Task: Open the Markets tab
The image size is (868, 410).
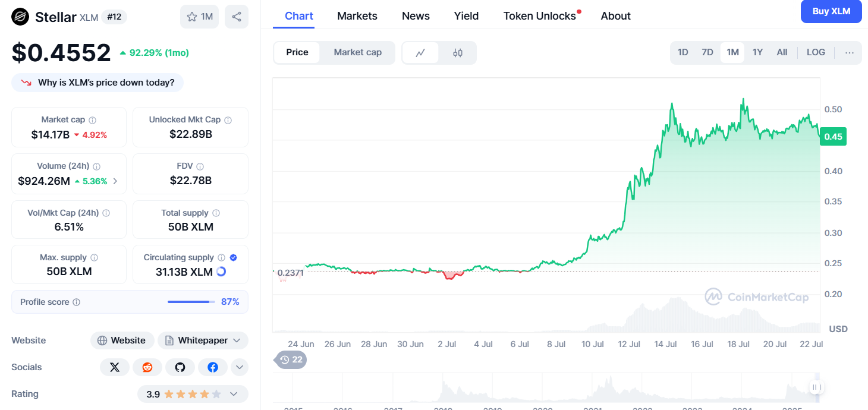Action: point(357,16)
